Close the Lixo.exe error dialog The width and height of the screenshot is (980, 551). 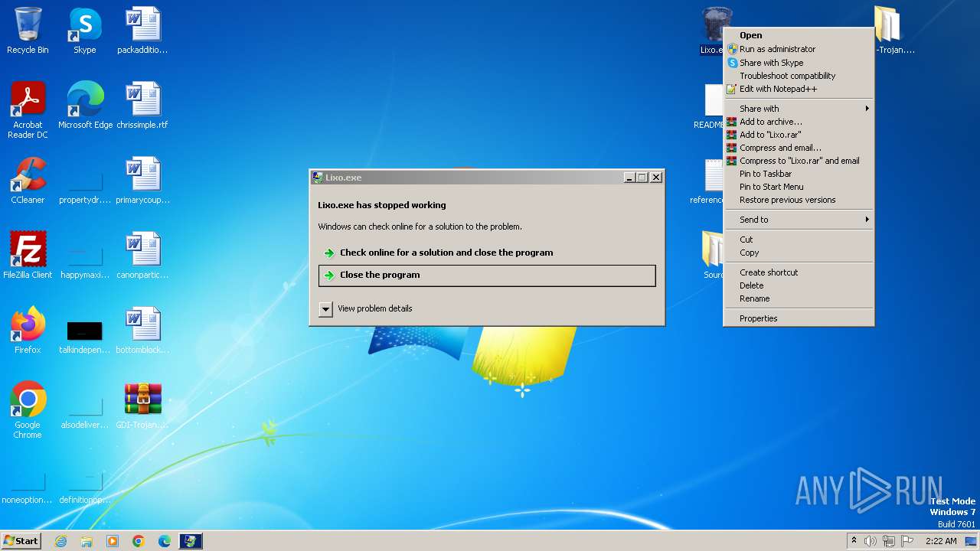(x=656, y=178)
